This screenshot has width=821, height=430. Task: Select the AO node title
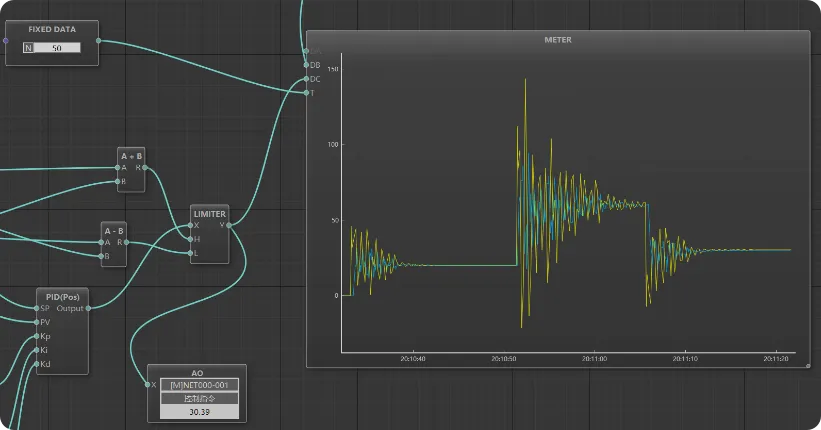tap(197, 373)
